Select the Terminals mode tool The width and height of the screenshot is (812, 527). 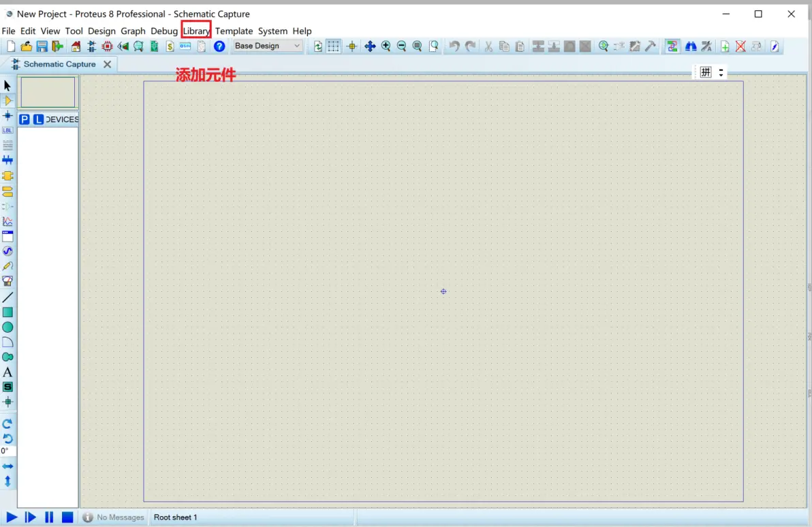pos(7,191)
